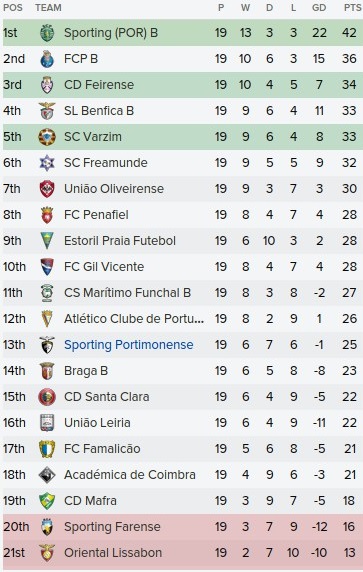Click the SC Freamunde star crest

(x=47, y=163)
